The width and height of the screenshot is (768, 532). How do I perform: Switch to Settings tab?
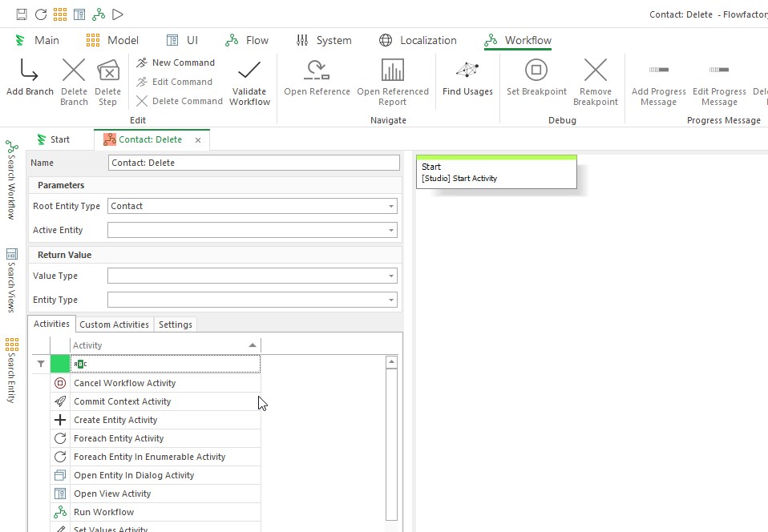coord(176,324)
